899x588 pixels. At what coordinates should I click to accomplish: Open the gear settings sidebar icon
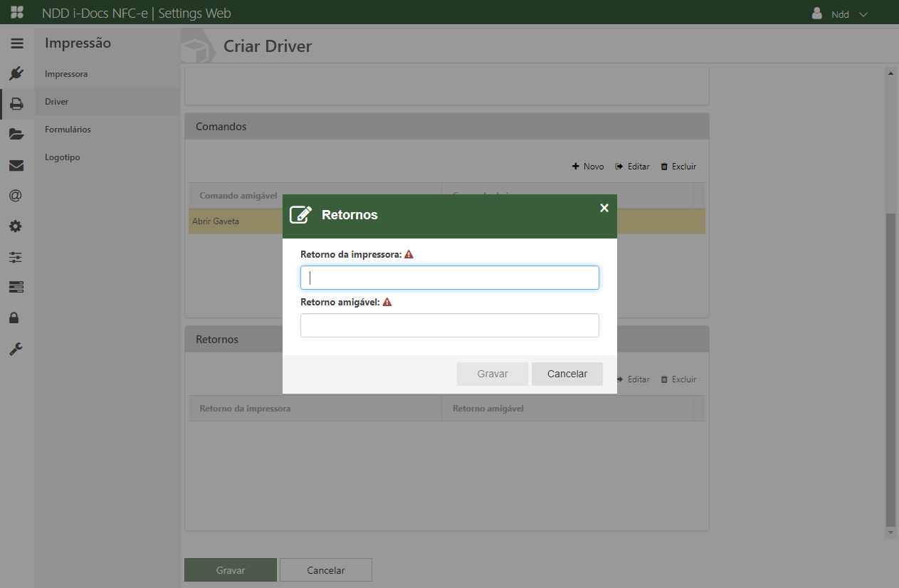pos(16,226)
